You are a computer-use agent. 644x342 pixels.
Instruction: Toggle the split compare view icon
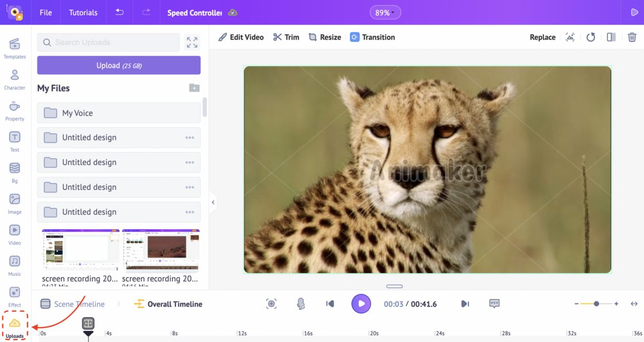coord(611,37)
